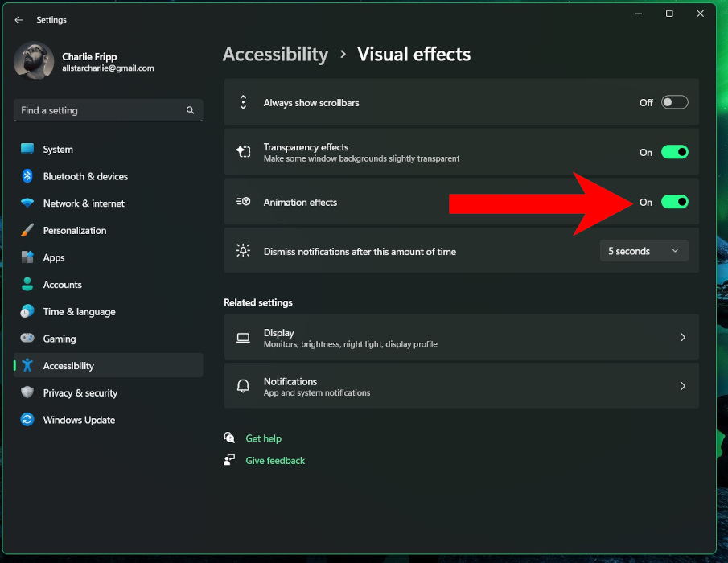Click the Get help link
The width and height of the screenshot is (728, 563).
pos(262,438)
